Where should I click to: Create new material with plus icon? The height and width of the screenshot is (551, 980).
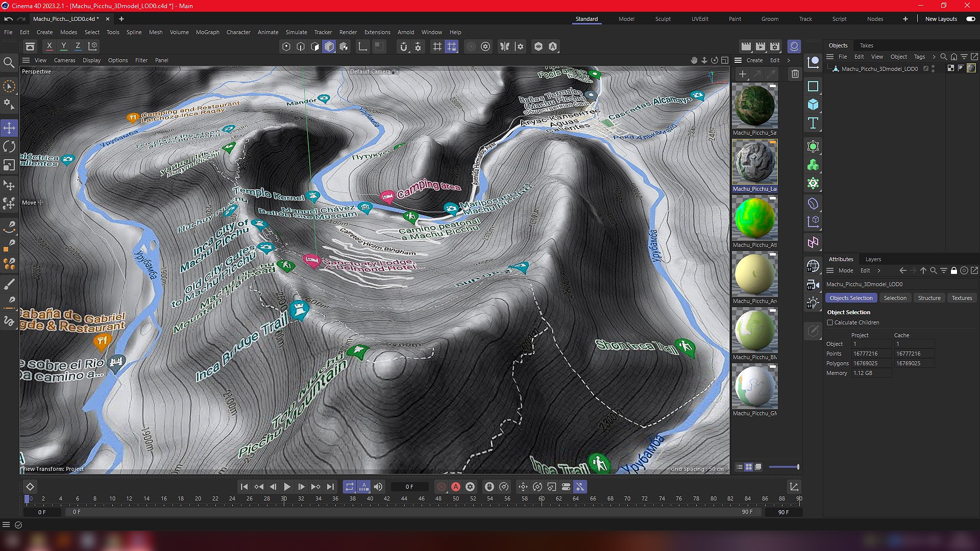[743, 74]
